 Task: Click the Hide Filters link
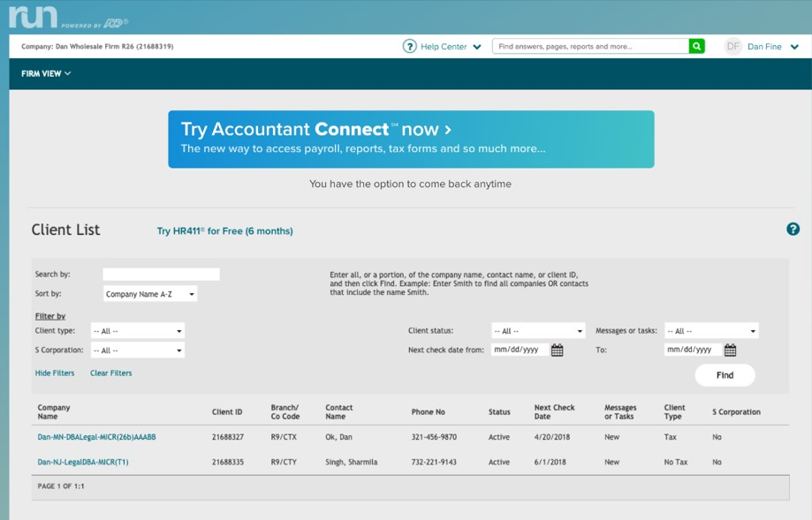pyautogui.click(x=55, y=373)
